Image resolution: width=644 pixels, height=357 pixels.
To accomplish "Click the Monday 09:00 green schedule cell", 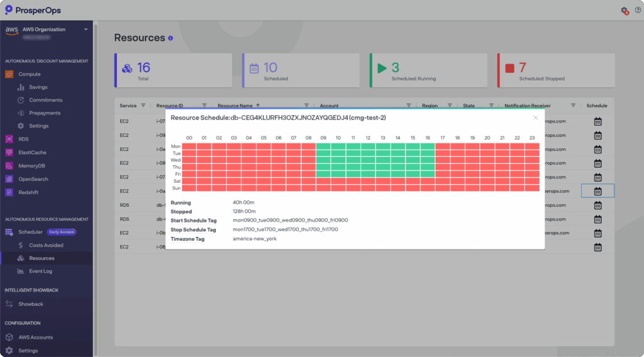I will pyautogui.click(x=323, y=146).
